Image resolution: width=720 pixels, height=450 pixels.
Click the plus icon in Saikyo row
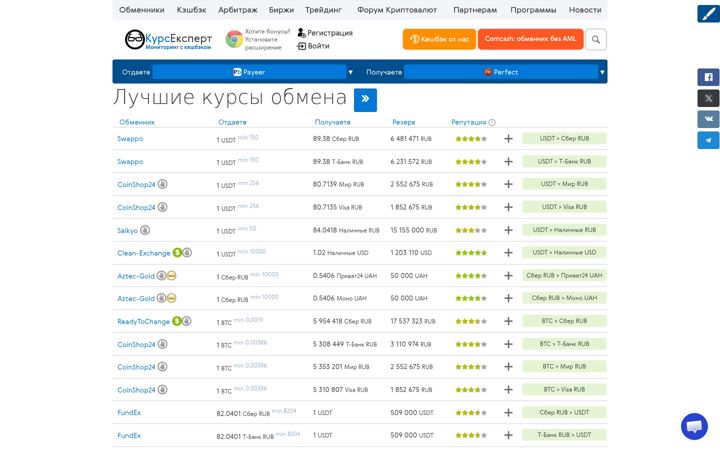click(x=508, y=230)
